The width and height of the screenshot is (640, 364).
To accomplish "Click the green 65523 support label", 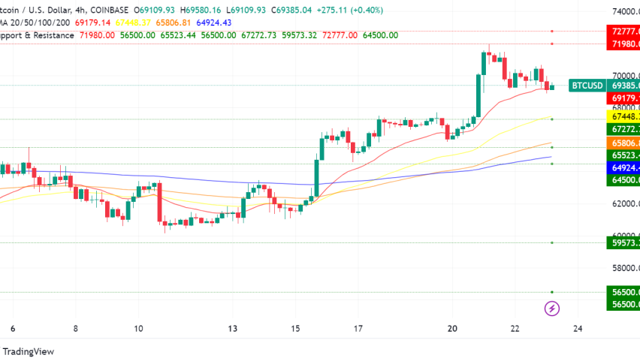I will (623, 155).
